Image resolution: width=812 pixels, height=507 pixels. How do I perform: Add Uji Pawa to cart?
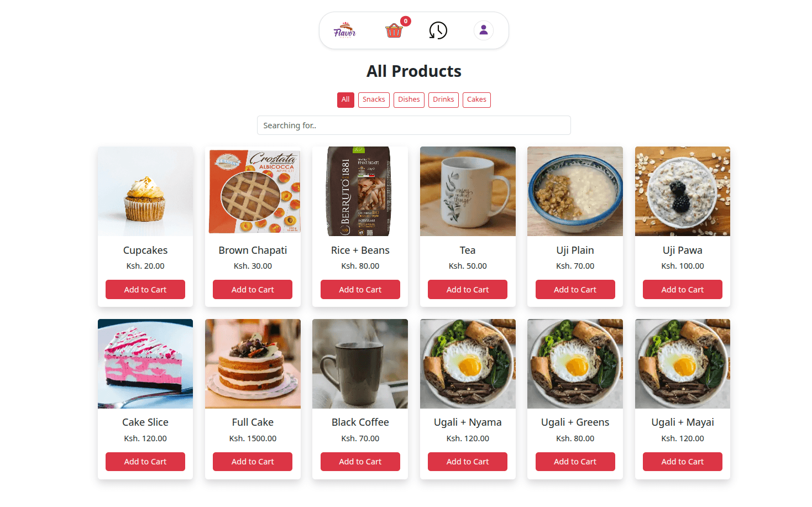[682, 289]
